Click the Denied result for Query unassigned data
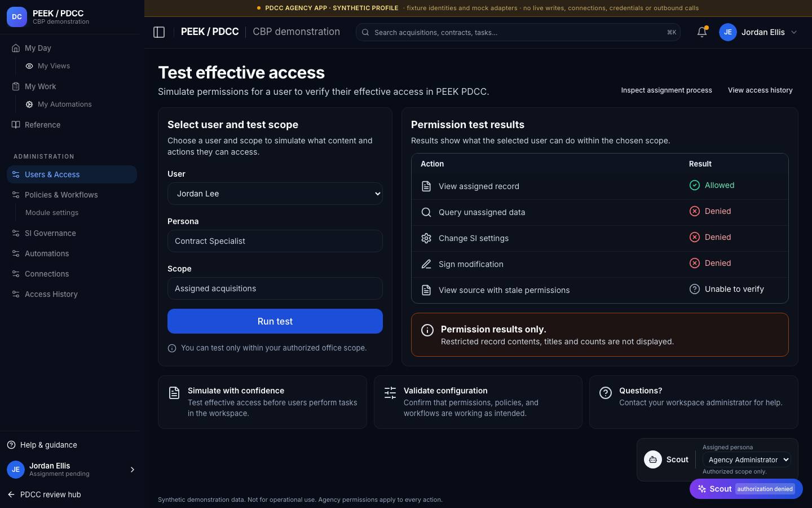812x508 pixels. (710, 211)
